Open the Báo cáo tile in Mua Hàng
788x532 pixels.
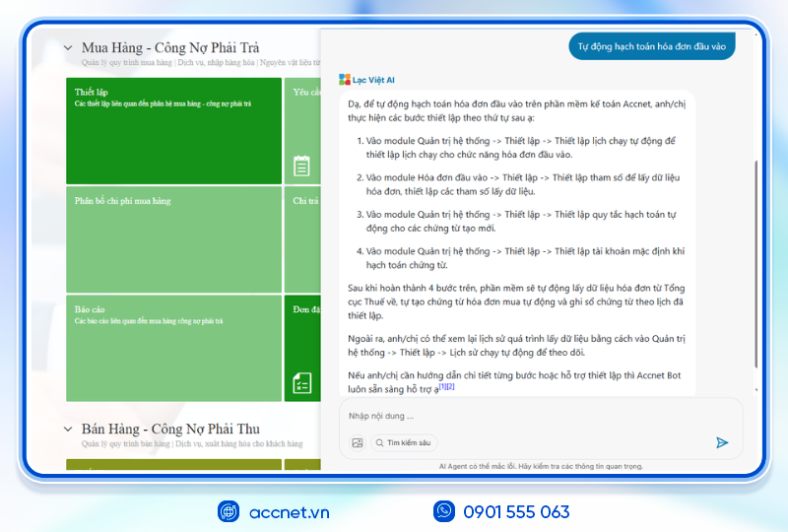pos(174,348)
